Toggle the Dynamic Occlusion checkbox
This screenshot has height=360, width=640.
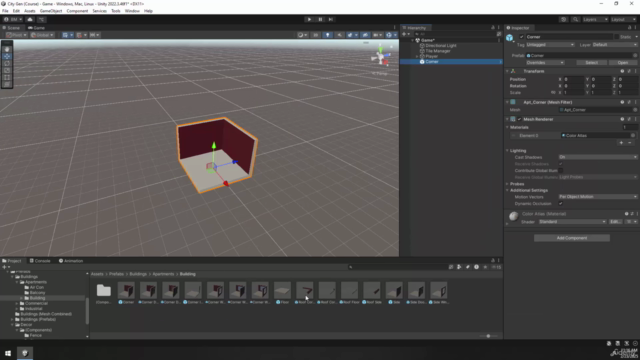tap(561, 204)
